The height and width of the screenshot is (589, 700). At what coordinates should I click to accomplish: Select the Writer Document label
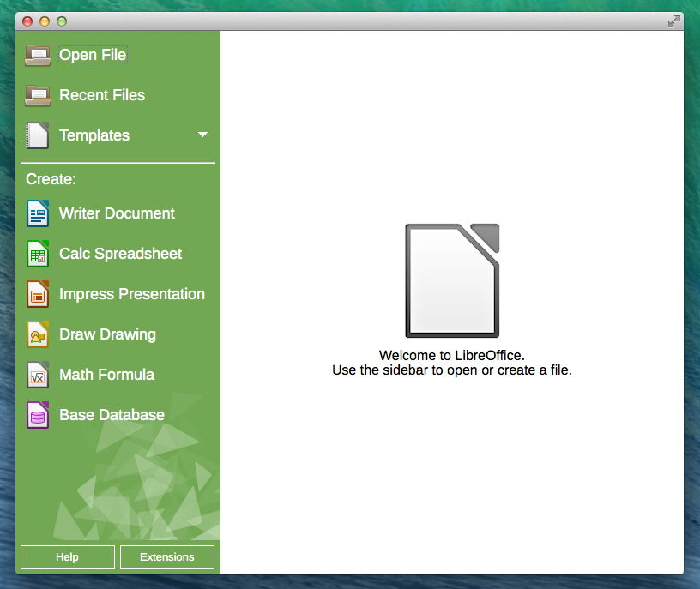pyautogui.click(x=116, y=213)
